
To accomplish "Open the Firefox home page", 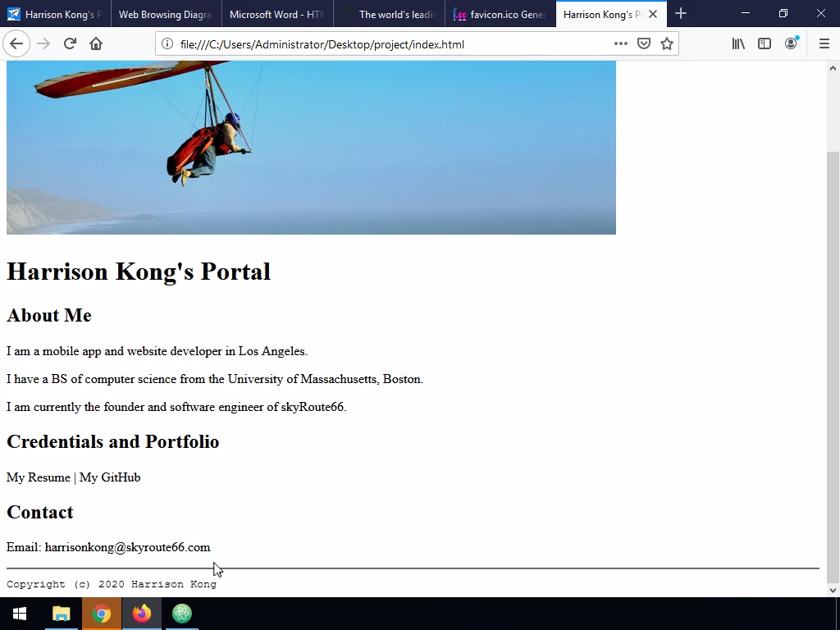I will (96, 44).
